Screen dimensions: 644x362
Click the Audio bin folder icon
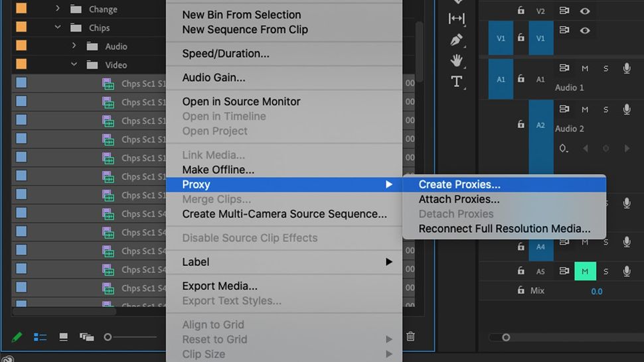click(92, 46)
